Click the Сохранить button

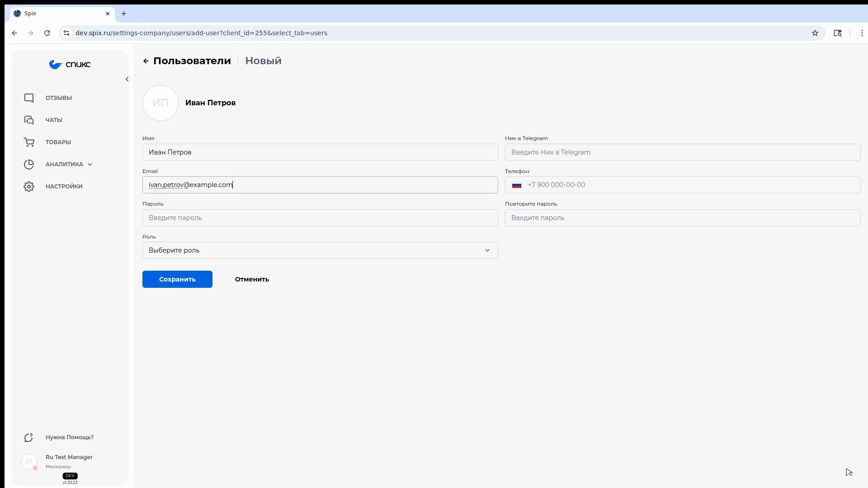(177, 279)
